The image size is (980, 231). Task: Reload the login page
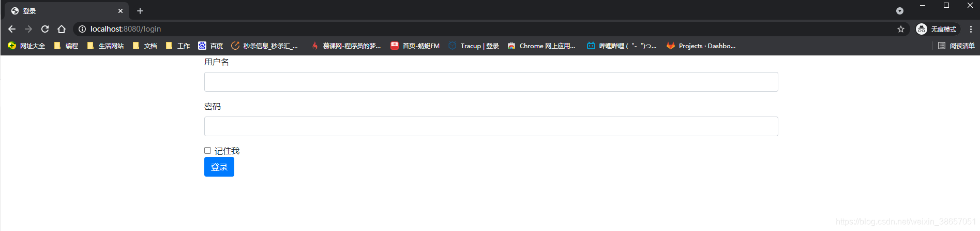pyautogui.click(x=45, y=29)
